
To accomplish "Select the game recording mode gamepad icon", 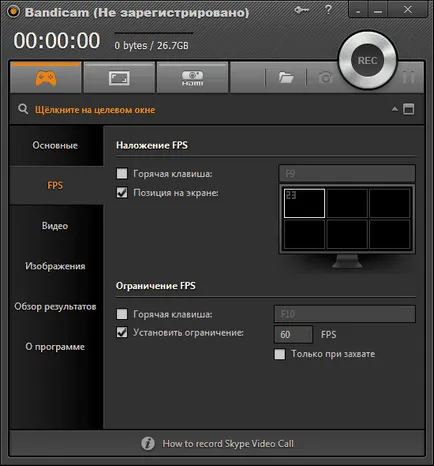I will pyautogui.click(x=46, y=78).
